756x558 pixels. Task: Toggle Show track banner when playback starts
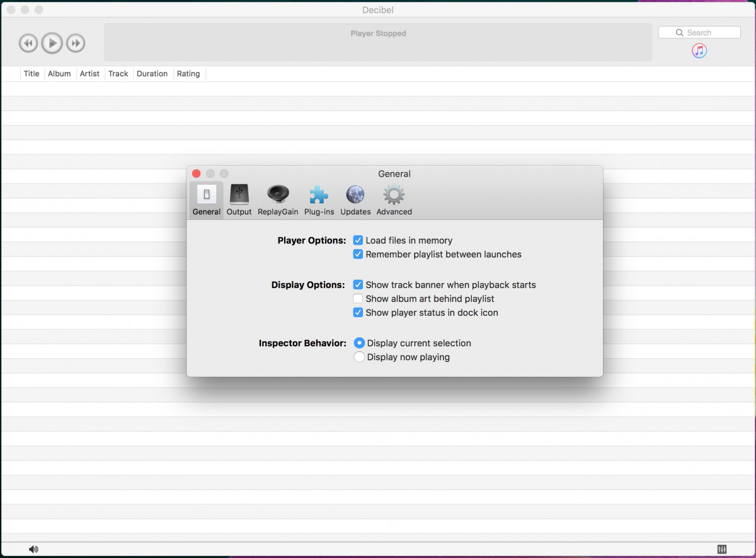358,285
